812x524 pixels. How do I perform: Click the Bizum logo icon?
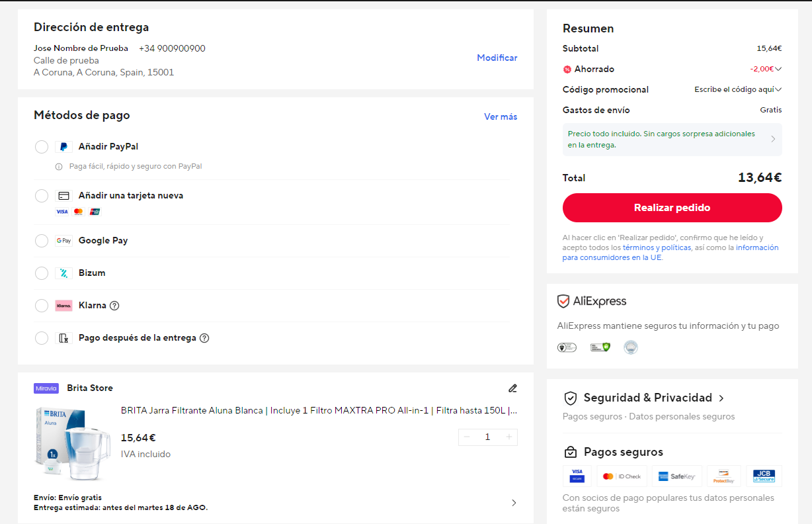pos(63,273)
